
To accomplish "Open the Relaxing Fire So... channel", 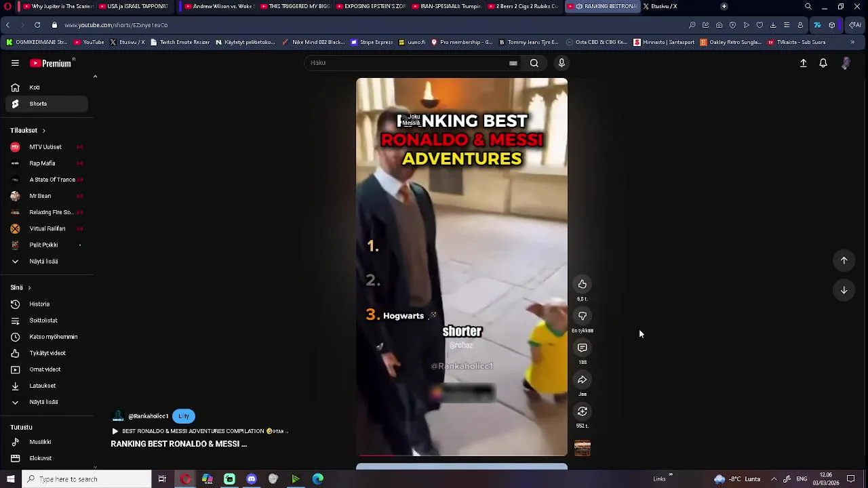I will click(x=47, y=212).
